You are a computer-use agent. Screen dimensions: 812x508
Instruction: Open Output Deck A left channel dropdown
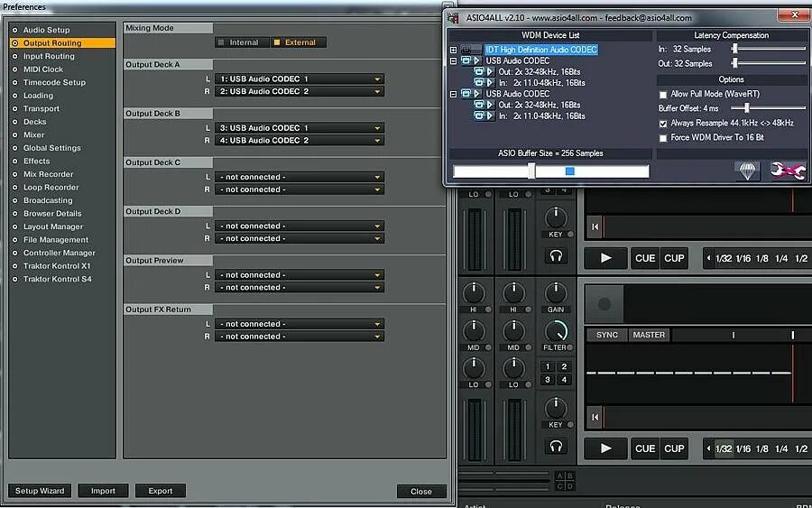coord(300,79)
